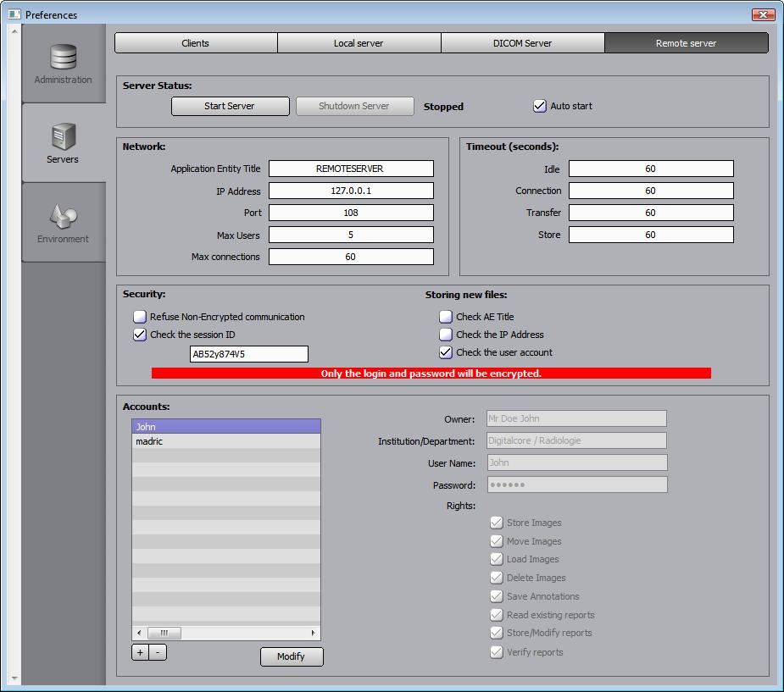Viewport: 784px width, 692px height.
Task: Toggle the Read existing reports checkbox
Action: pos(497,615)
